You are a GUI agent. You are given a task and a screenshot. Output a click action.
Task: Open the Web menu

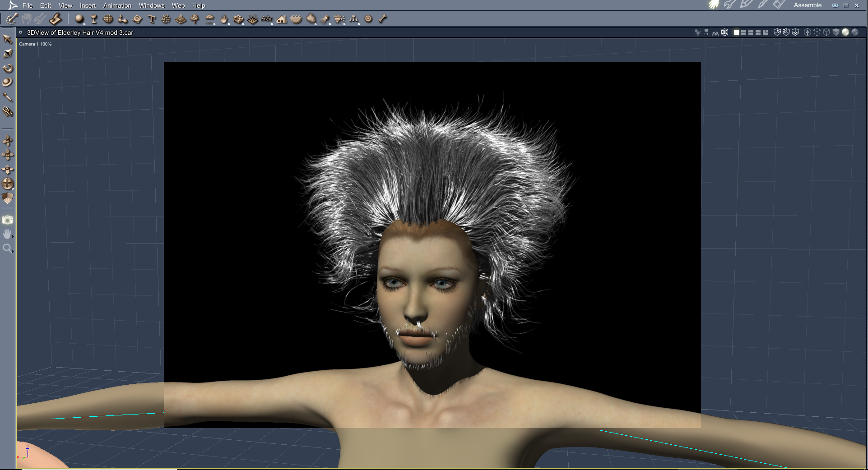click(x=178, y=5)
